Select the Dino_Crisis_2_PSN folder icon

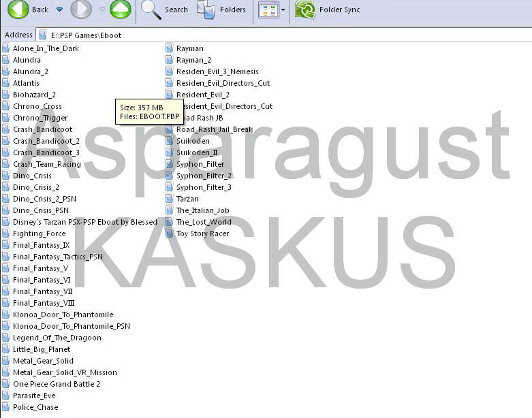(5, 199)
